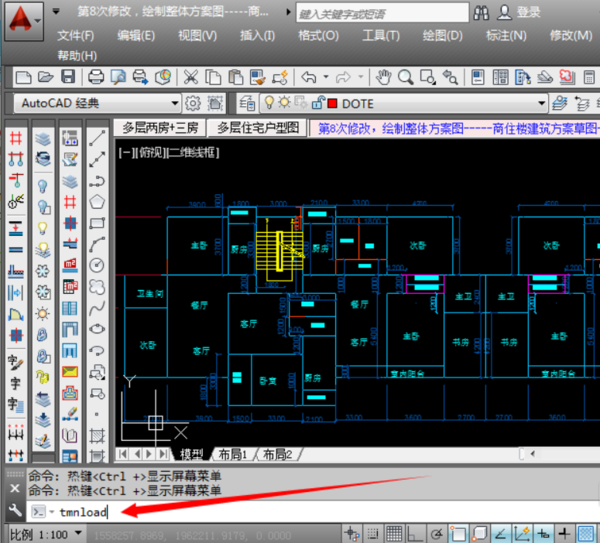Select the Pan hand tool
This screenshot has width=600, height=543.
(x=383, y=77)
